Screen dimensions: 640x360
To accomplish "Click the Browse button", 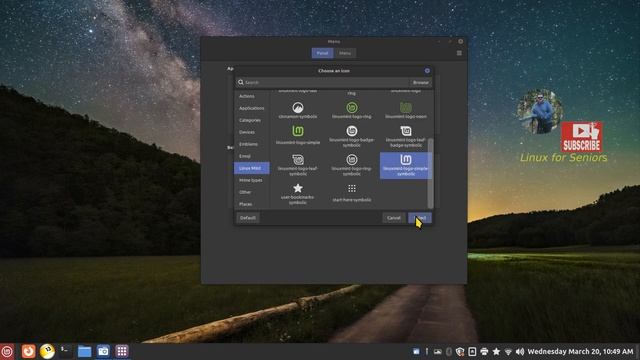I will pos(420,82).
